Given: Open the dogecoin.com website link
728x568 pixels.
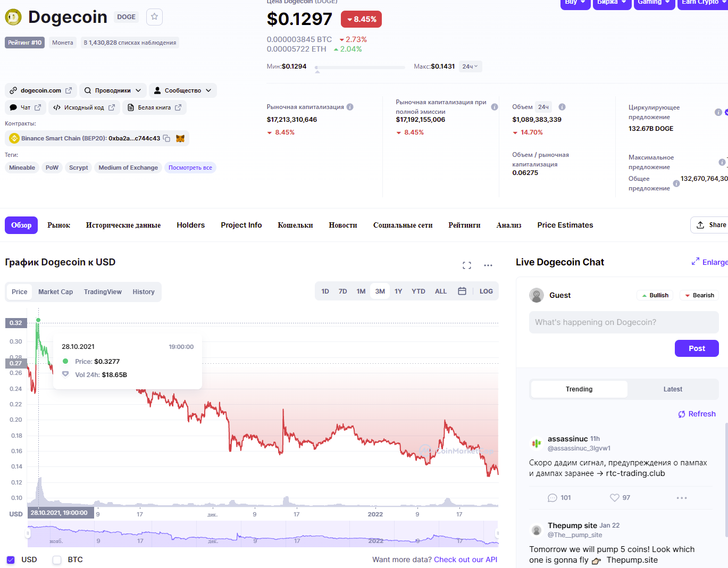Looking at the screenshot, I should pos(41,90).
